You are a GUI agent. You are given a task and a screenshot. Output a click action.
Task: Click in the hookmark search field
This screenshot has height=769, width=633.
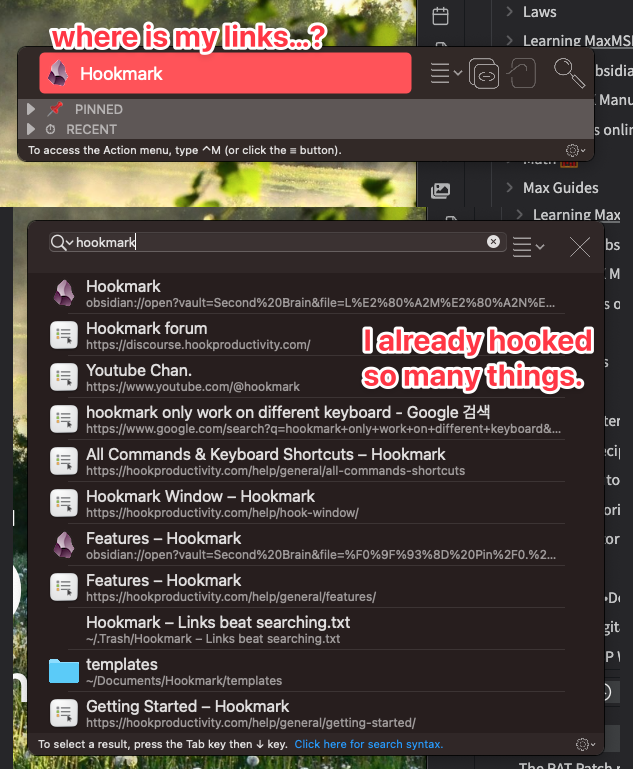click(x=277, y=242)
